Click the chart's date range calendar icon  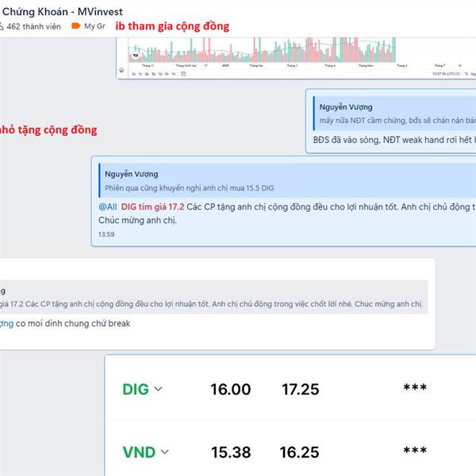click(x=183, y=74)
